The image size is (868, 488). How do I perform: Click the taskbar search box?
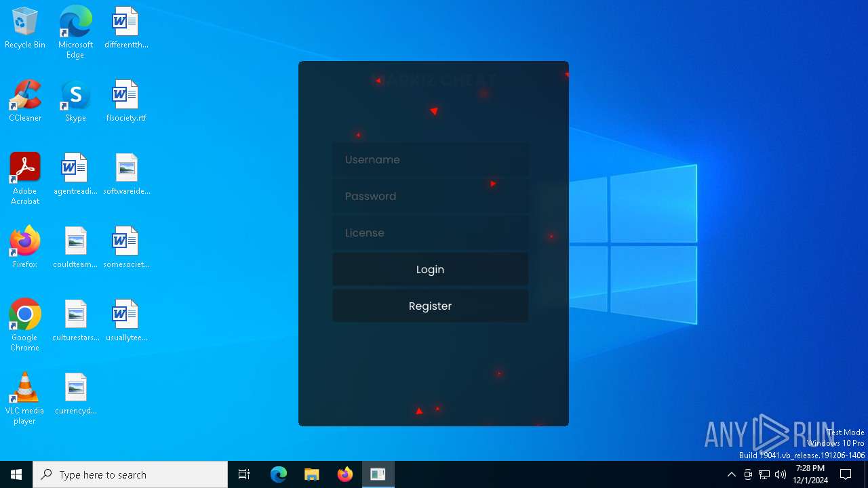[130, 474]
